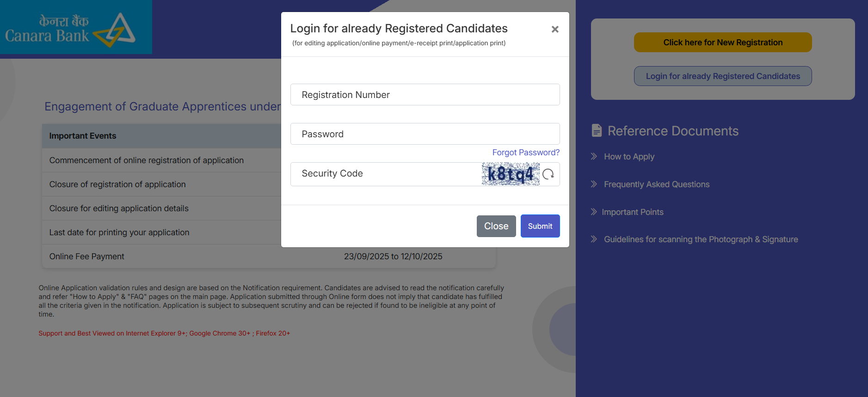The height and width of the screenshot is (397, 868).
Task: Open Login for already Registered Candidates
Action: point(723,76)
